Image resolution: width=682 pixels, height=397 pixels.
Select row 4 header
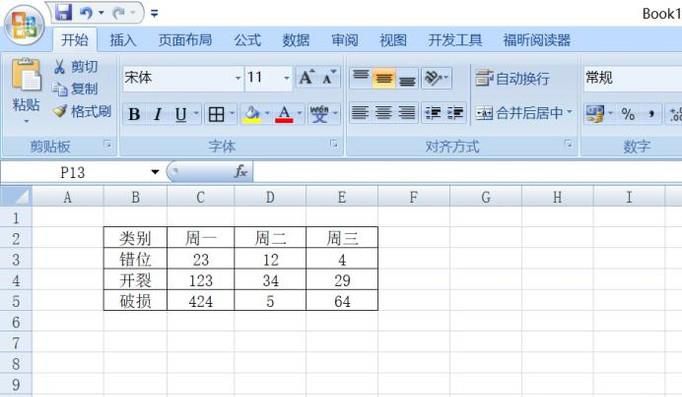[x=16, y=280]
